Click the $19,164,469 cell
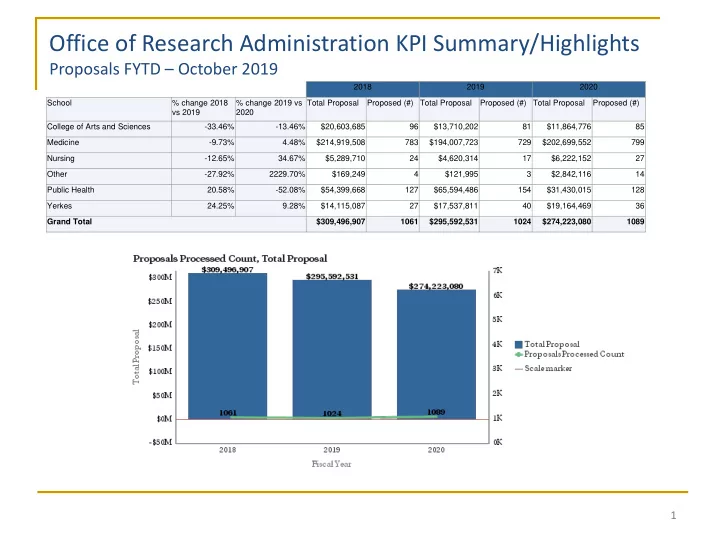This screenshot has height=540, width=720. [562, 206]
